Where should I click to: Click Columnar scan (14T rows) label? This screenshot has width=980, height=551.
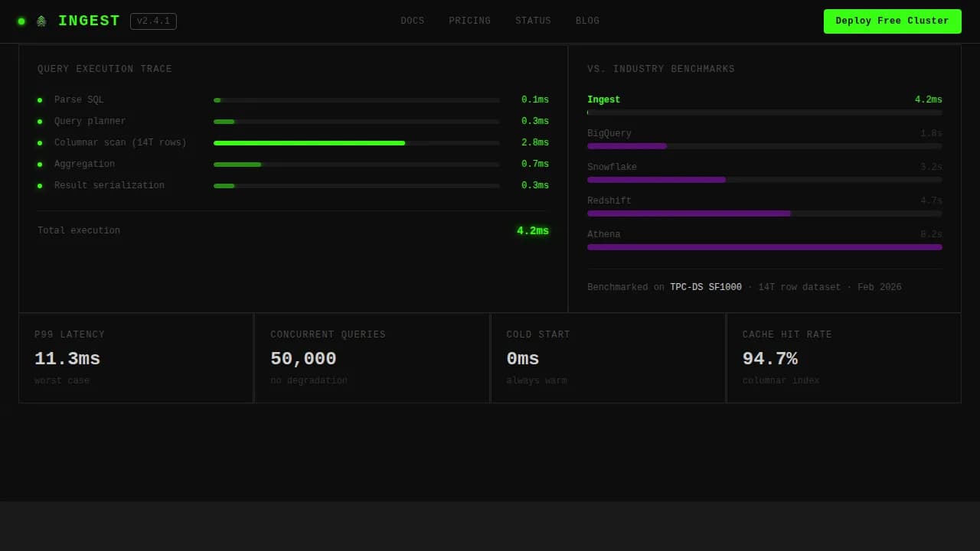coord(120,143)
